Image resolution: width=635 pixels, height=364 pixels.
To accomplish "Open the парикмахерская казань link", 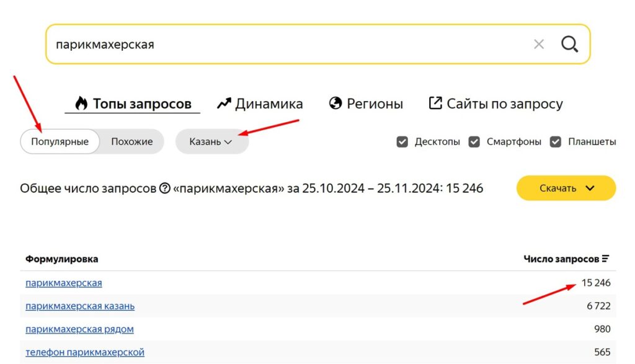I will (x=80, y=306).
